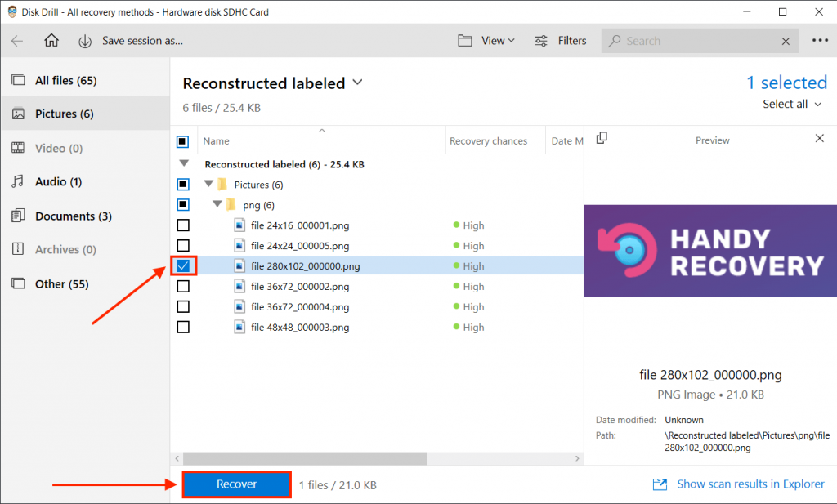Image resolution: width=837 pixels, height=504 pixels.
Task: Open the Filters panel
Action: pos(561,41)
